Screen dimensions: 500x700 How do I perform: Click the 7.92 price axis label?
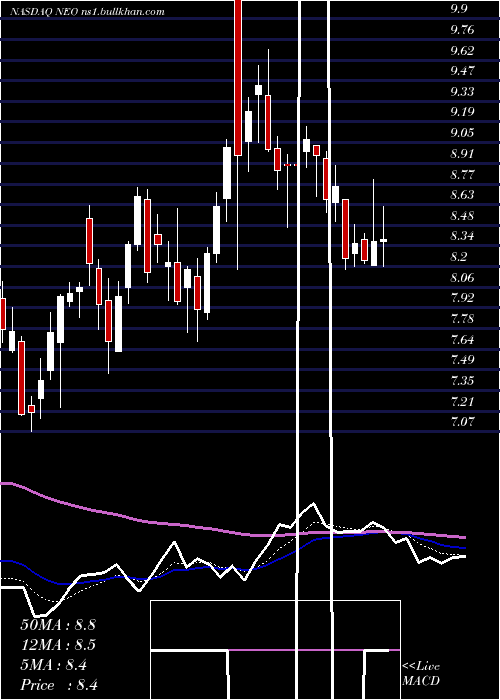462,298
